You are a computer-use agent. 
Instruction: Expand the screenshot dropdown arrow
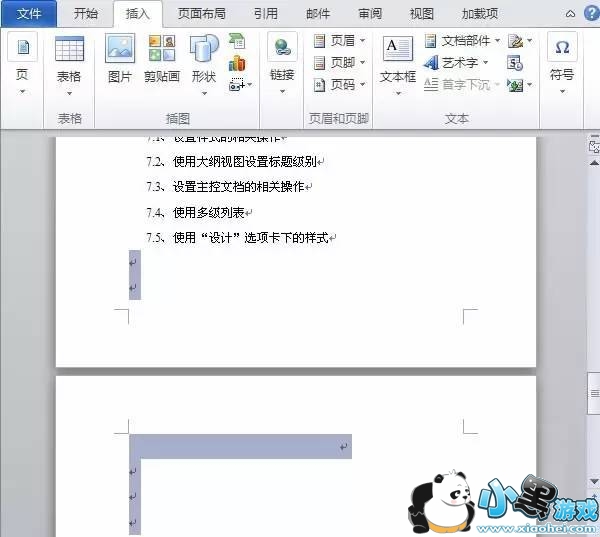(250, 85)
